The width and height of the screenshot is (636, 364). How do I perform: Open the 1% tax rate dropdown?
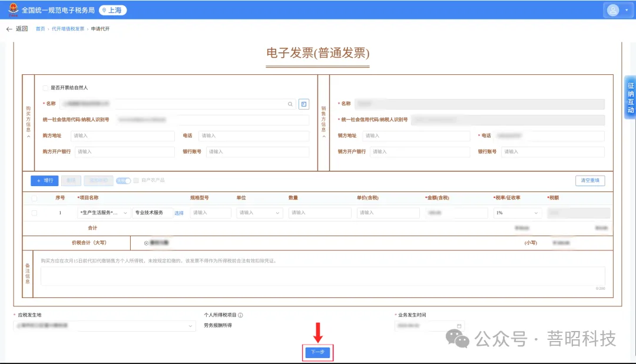tap(517, 213)
